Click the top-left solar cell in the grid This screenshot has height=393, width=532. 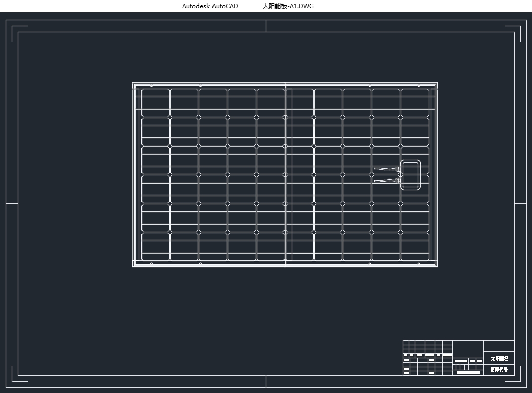click(155, 103)
